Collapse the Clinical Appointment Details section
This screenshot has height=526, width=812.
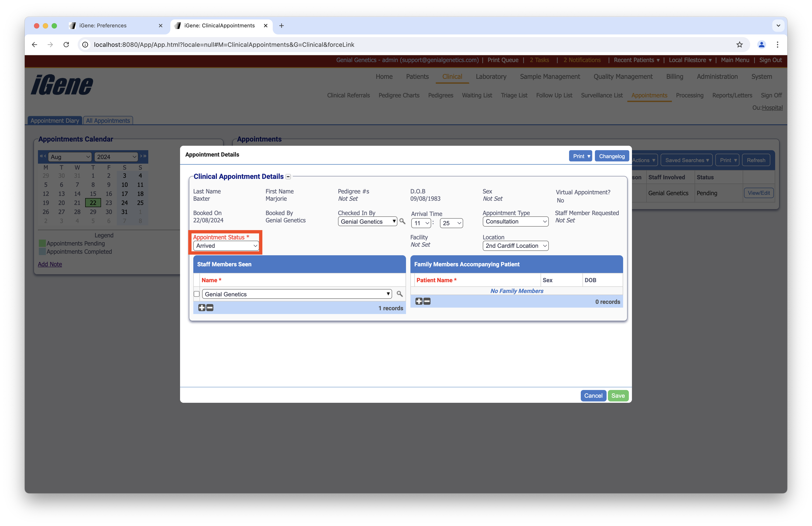288,177
